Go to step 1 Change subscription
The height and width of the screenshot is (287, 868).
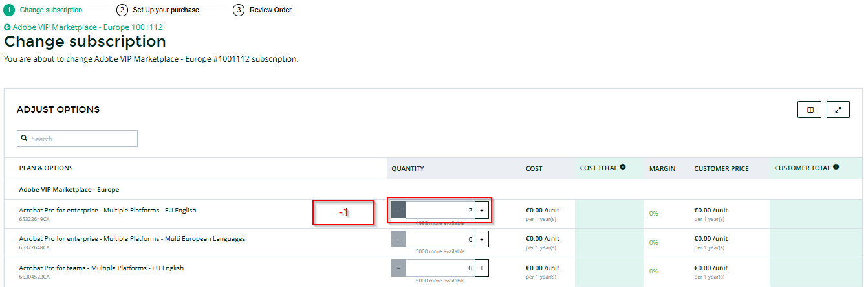point(44,10)
